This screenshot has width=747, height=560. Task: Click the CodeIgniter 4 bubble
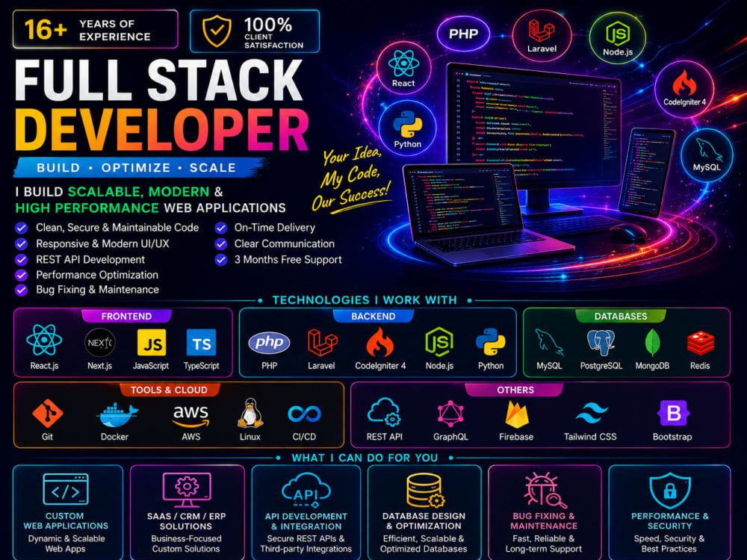(684, 89)
